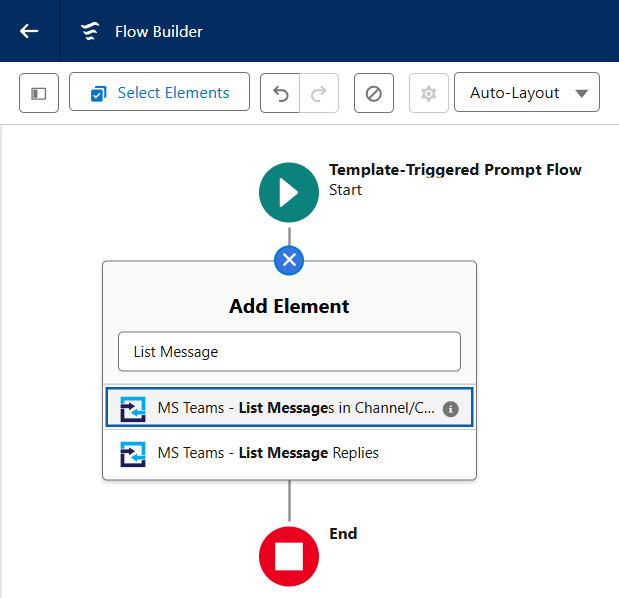Click the End label text
Viewport: 619px width, 598px height.
click(343, 533)
